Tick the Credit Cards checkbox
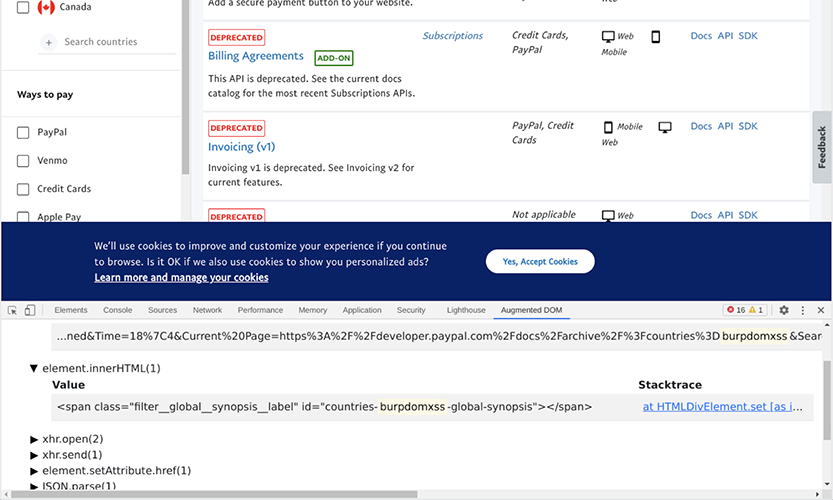833x500 pixels. tap(23, 189)
